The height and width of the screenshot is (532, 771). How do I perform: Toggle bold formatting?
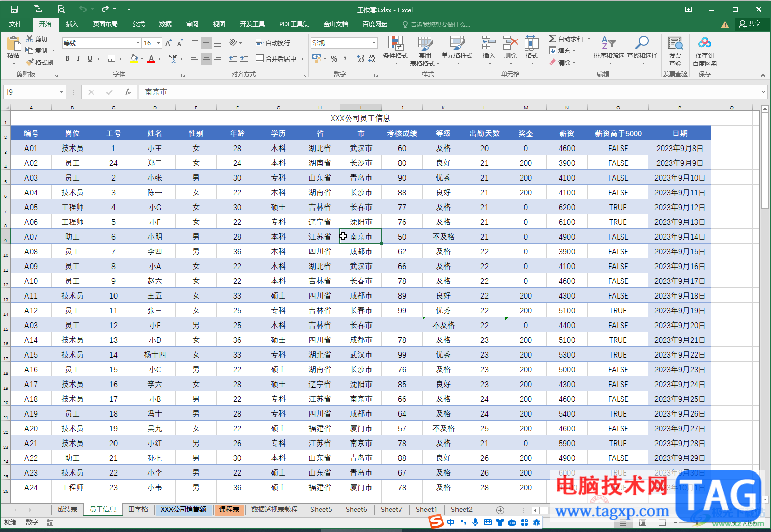pyautogui.click(x=67, y=59)
